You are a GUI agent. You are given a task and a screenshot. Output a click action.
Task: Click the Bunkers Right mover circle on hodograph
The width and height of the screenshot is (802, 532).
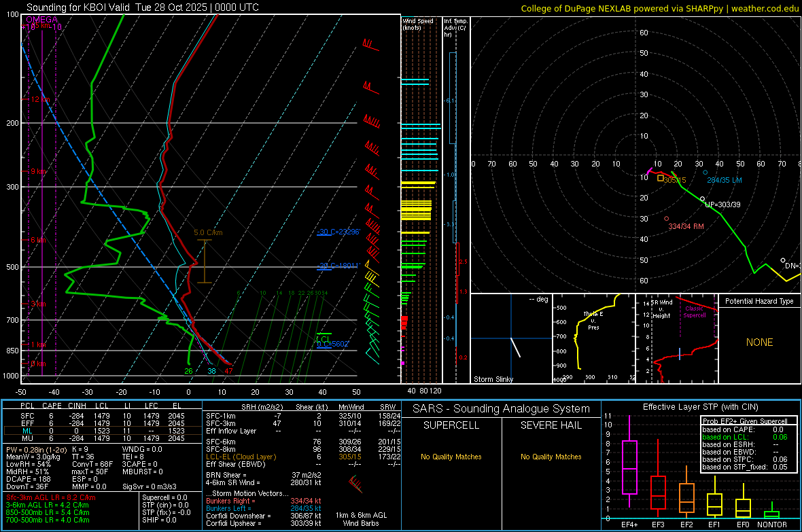[666, 218]
